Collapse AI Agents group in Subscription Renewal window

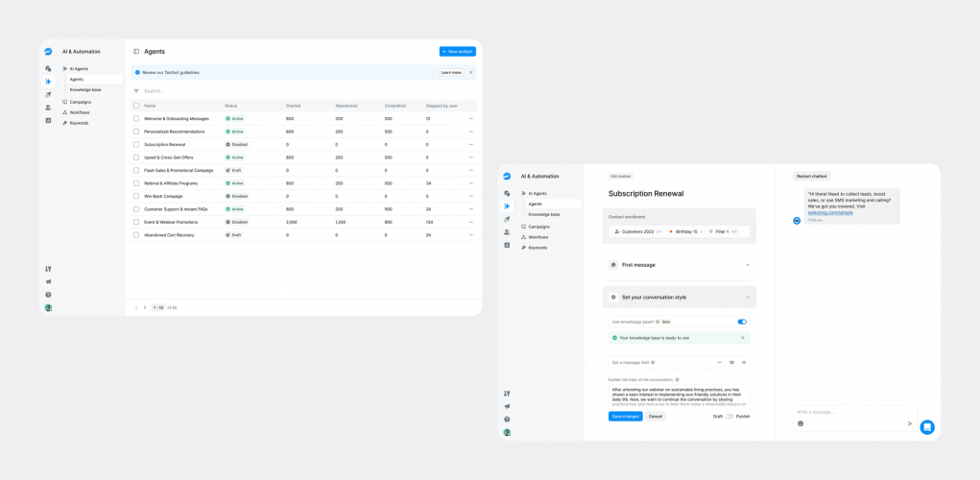click(535, 194)
